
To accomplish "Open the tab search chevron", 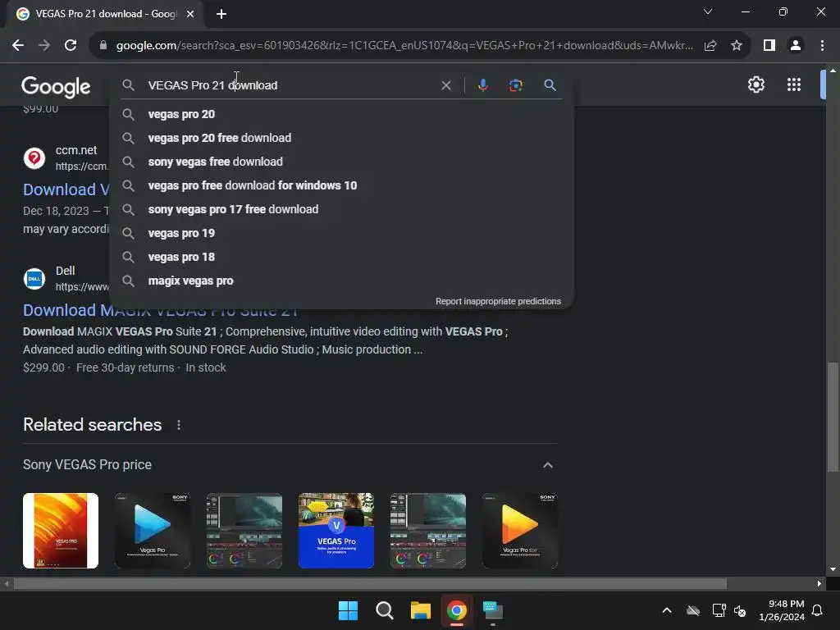I will (708, 11).
